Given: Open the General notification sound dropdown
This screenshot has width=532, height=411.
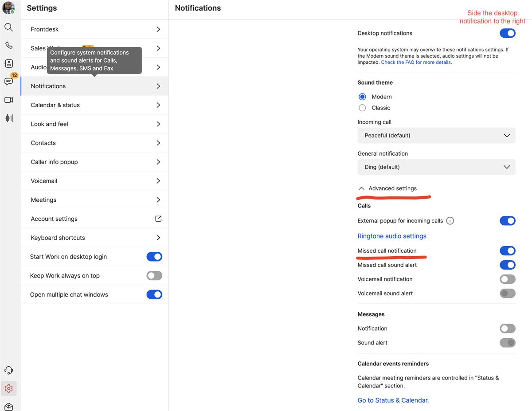Looking at the screenshot, I should [x=436, y=167].
